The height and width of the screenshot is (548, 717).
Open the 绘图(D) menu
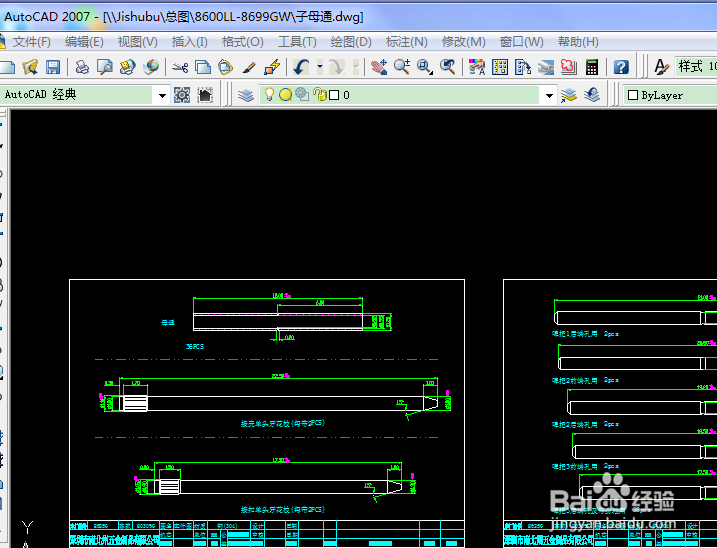click(x=351, y=42)
